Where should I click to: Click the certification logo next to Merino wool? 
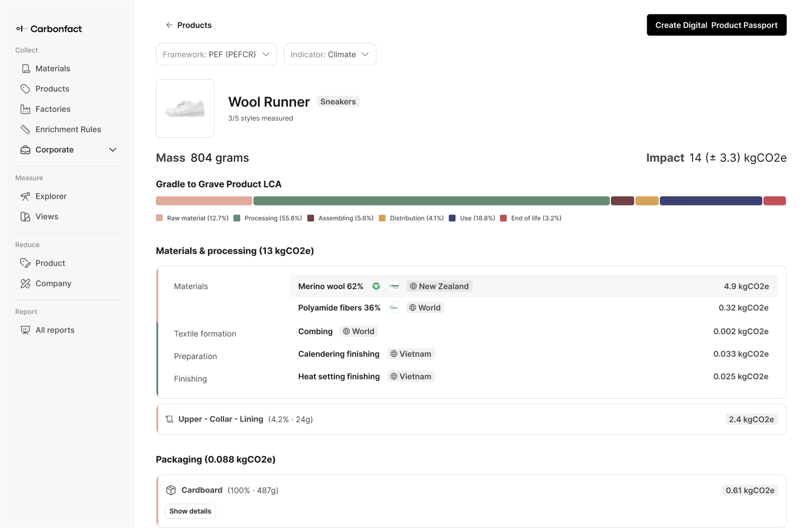click(394, 286)
